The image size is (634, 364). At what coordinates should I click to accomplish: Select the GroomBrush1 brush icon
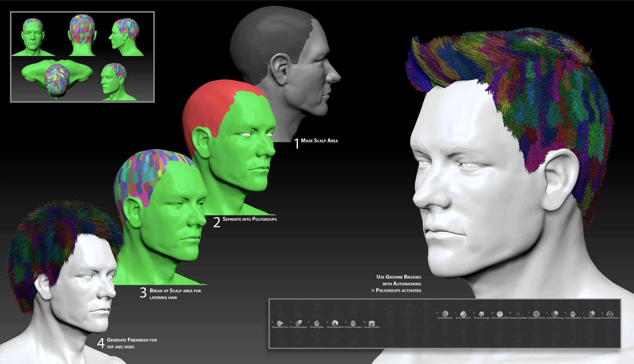point(463,314)
